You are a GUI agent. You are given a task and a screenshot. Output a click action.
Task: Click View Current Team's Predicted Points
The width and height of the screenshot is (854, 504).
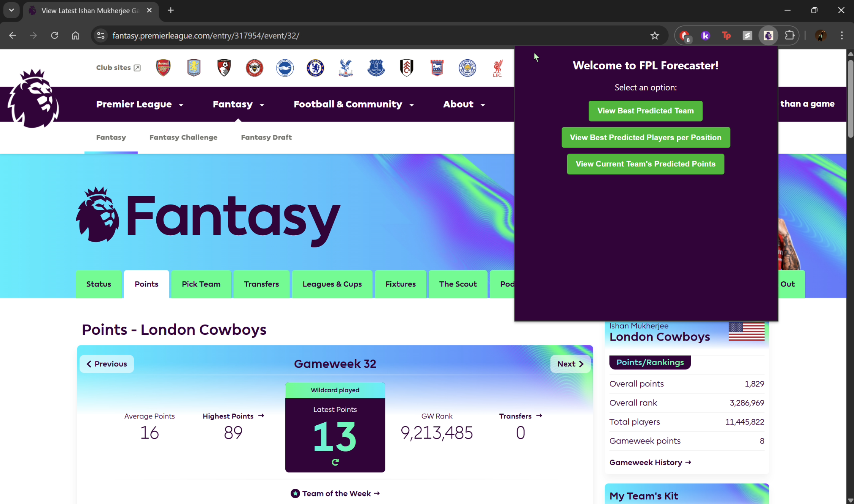(x=645, y=164)
